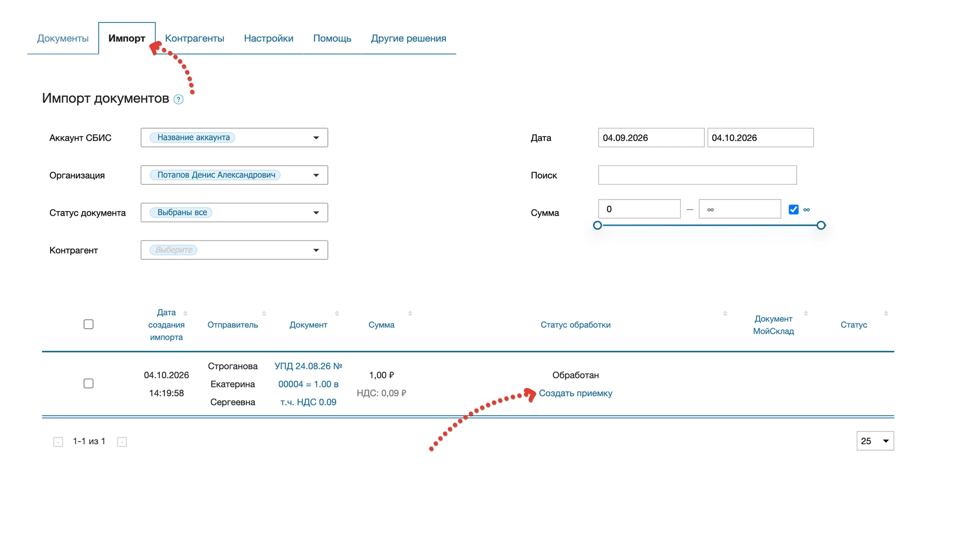Open Настройки tab
The height and width of the screenshot is (560, 973).
tap(269, 38)
